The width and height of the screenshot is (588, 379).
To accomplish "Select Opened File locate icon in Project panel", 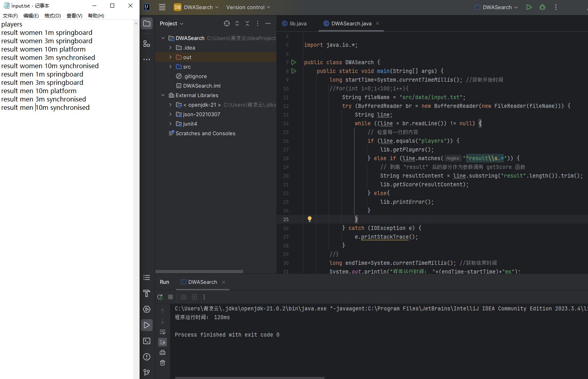I will 227,23.
